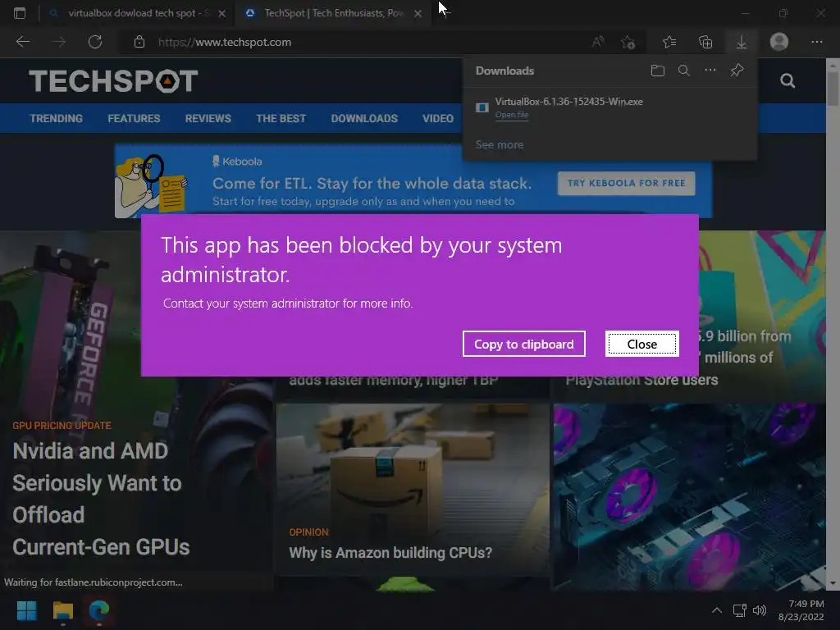Click the TechSpot site search icon
Viewport: 840px width, 630px height.
(x=787, y=81)
